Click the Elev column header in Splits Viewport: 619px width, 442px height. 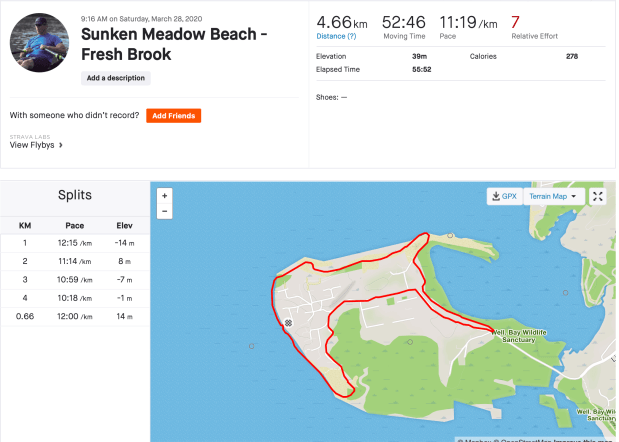(x=125, y=226)
